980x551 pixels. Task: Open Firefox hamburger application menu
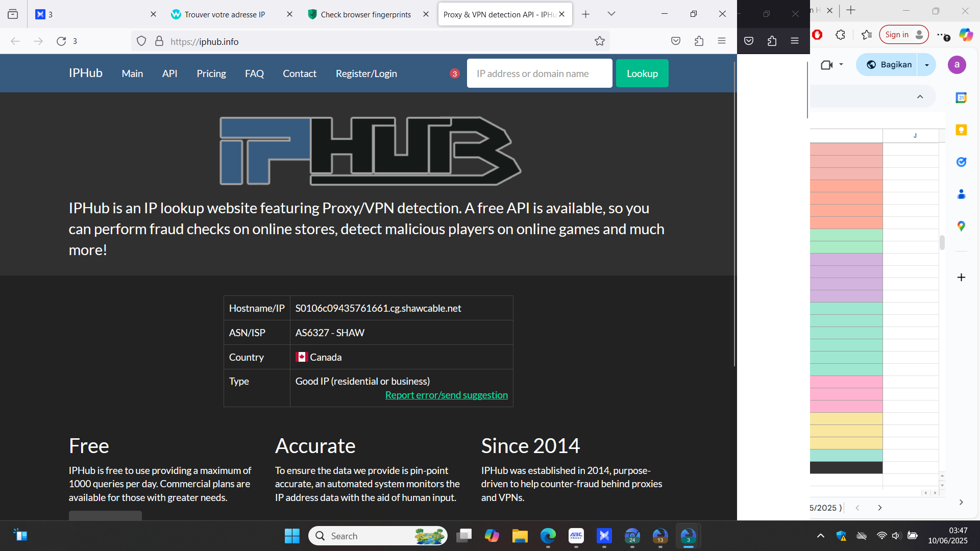[721, 41]
